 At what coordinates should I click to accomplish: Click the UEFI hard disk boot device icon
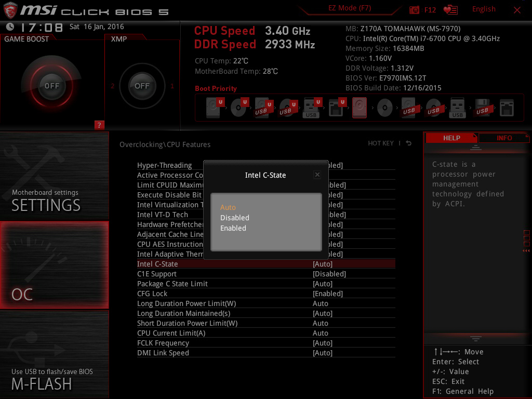[x=215, y=108]
